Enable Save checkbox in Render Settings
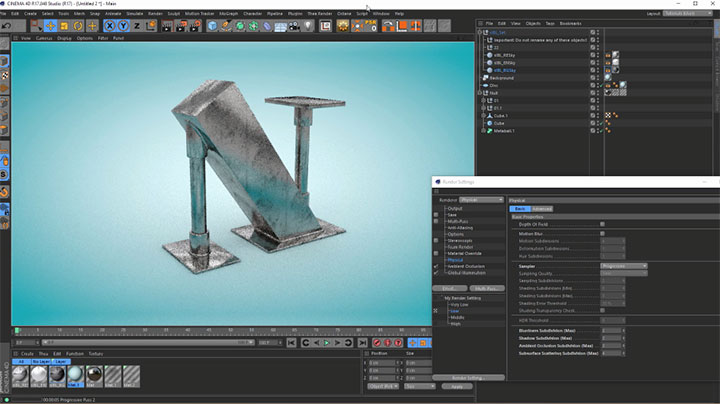720x404 pixels. [436, 215]
